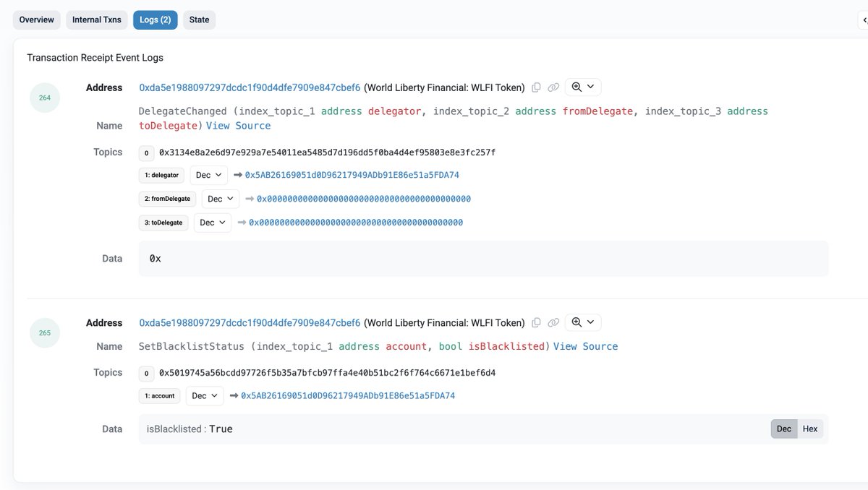Open Dec dropdown for delegator topic
868x490 pixels.
pyautogui.click(x=209, y=175)
